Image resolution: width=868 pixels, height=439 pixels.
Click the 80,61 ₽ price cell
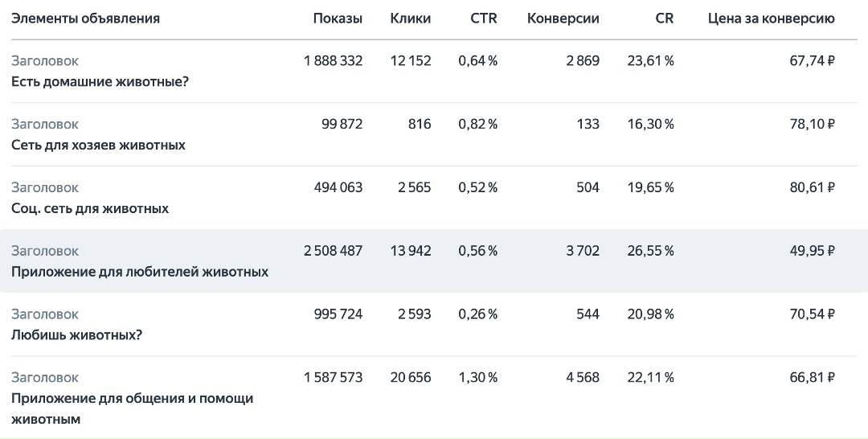[812, 187]
